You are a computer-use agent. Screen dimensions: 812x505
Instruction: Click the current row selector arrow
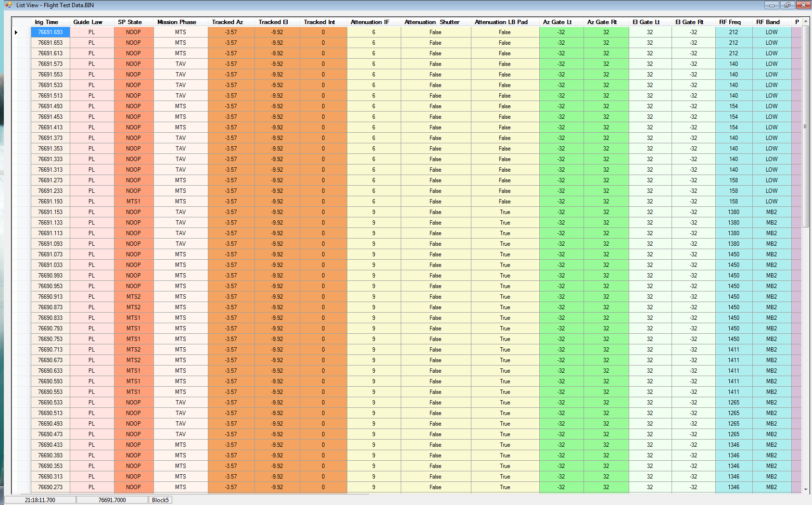[16, 32]
